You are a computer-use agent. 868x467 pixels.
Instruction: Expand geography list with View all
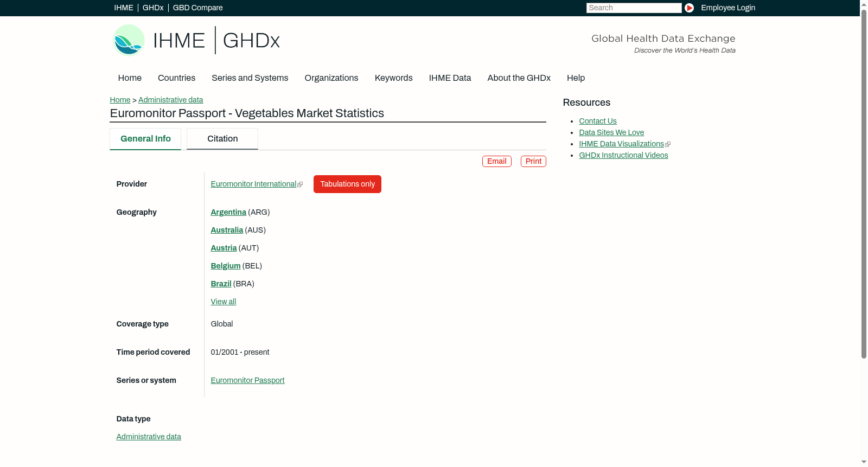point(224,302)
